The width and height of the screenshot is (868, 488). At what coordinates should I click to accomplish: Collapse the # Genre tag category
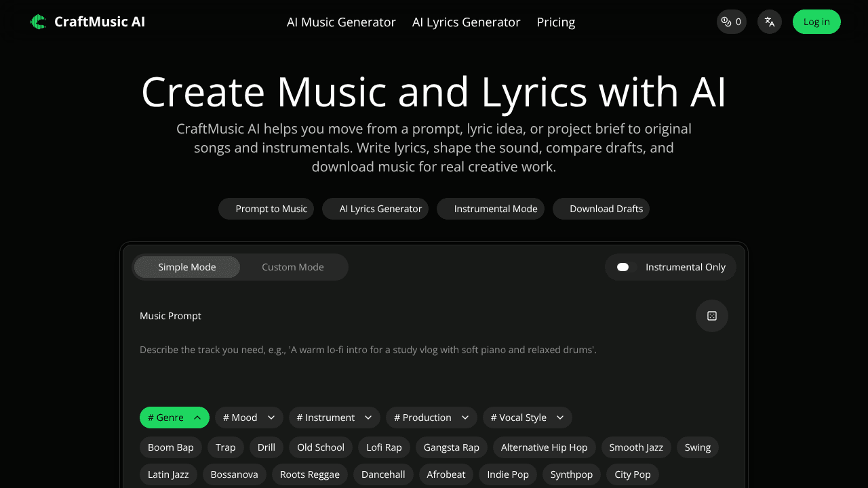click(x=174, y=418)
